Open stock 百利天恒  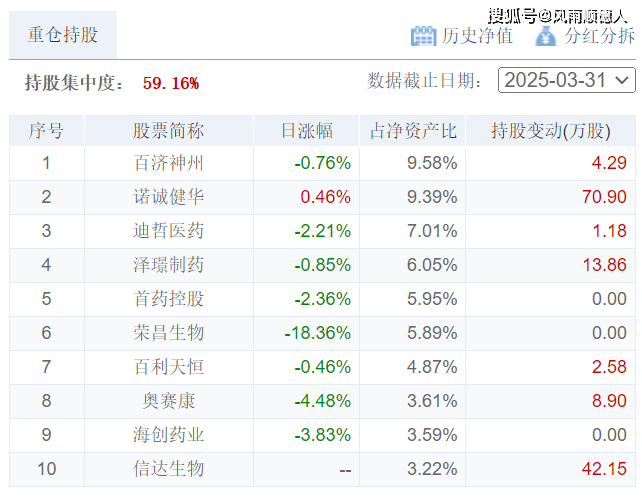point(168,367)
